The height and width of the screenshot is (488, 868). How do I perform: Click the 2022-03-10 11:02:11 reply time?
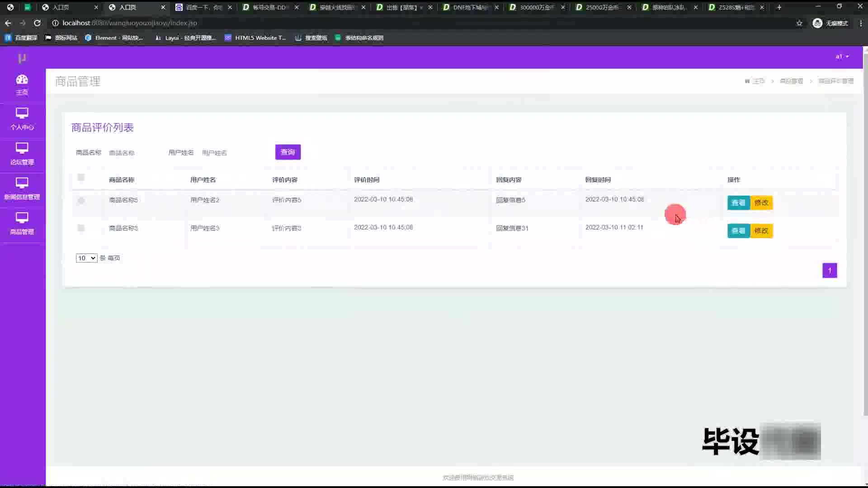tap(614, 227)
